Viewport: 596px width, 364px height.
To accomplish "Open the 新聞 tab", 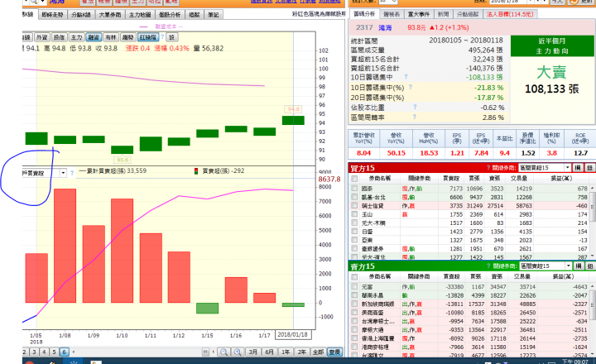I will (x=443, y=14).
